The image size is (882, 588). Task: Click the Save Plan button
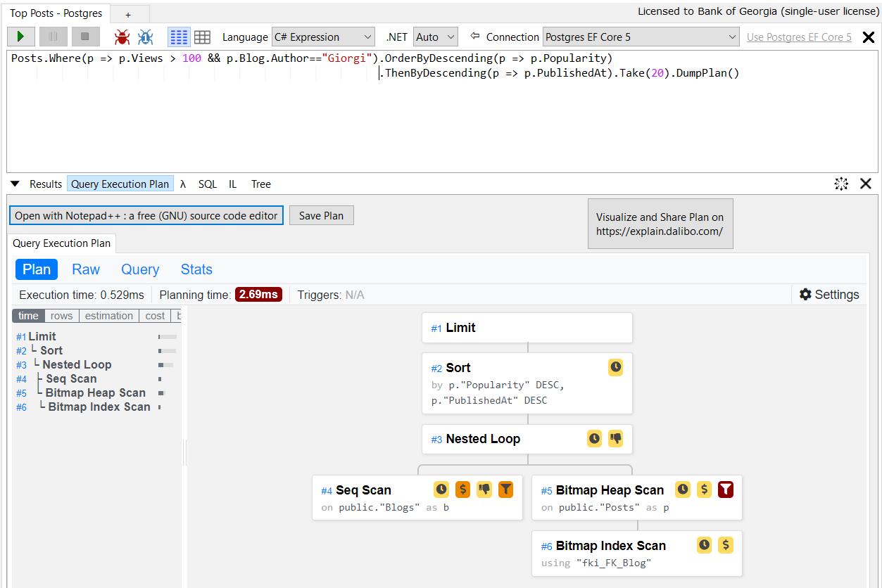(x=322, y=216)
